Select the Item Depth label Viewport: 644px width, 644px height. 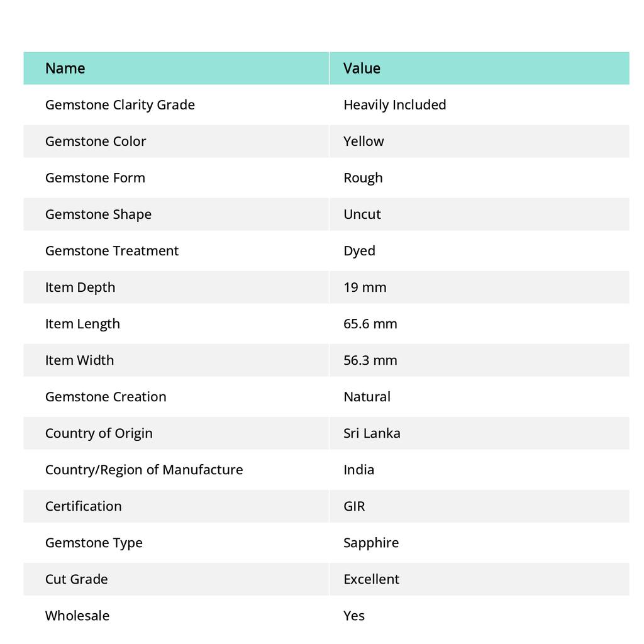click(x=80, y=287)
